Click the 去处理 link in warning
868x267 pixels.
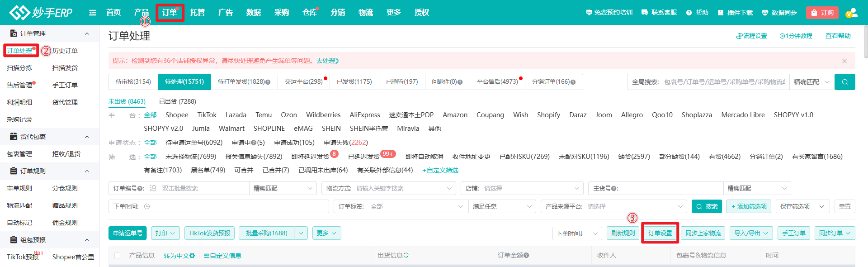tap(327, 61)
